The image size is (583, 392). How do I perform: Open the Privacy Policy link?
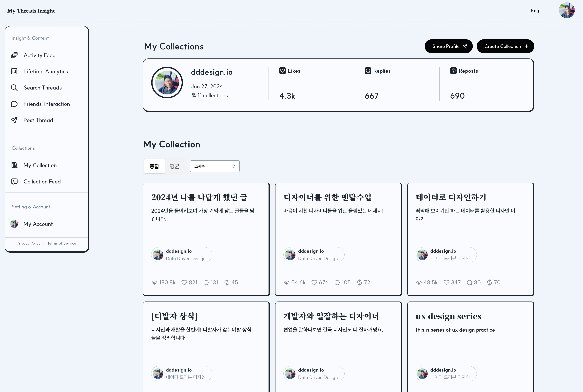(x=28, y=243)
